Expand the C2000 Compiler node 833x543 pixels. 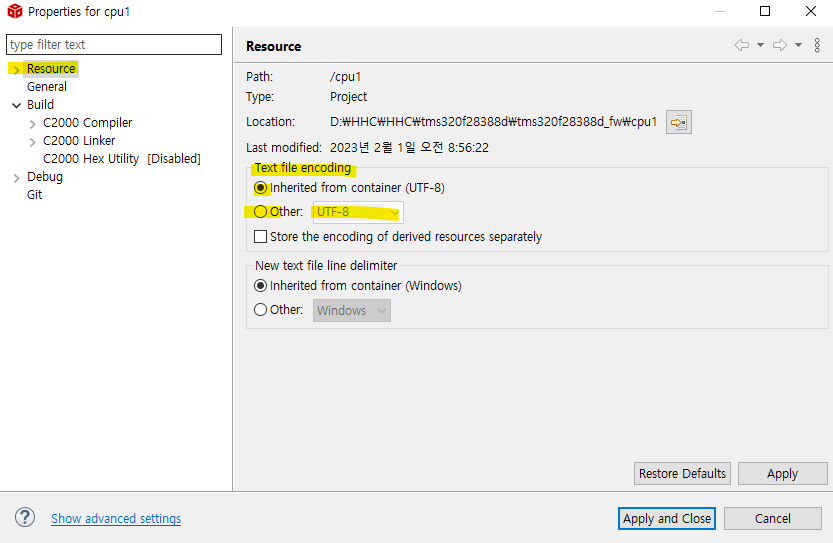coord(32,124)
